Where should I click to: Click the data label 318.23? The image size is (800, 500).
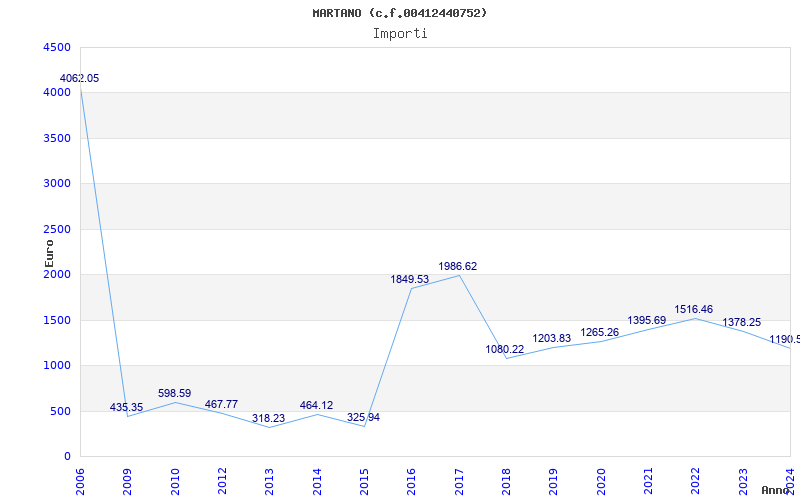(268, 418)
